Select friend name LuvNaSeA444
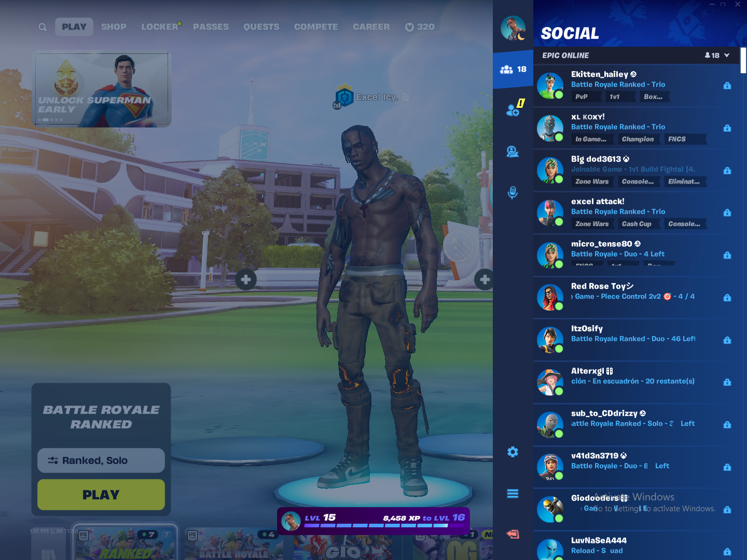 [x=599, y=540]
